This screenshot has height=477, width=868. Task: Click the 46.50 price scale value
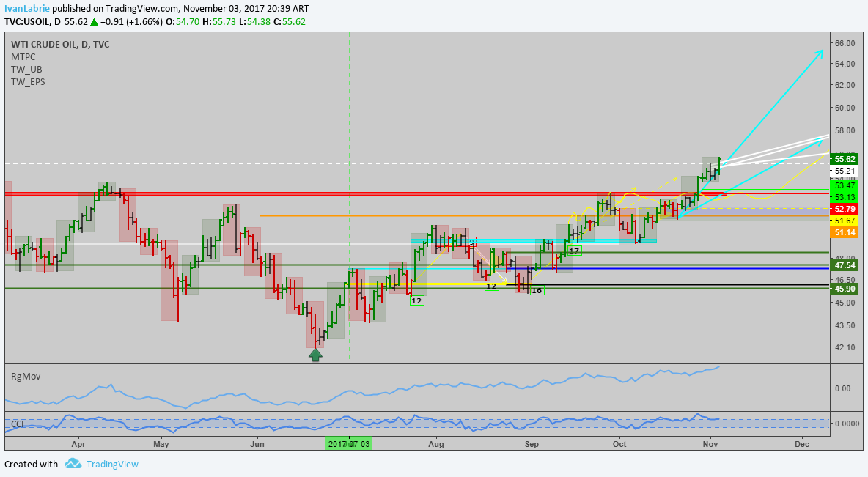tap(845, 280)
